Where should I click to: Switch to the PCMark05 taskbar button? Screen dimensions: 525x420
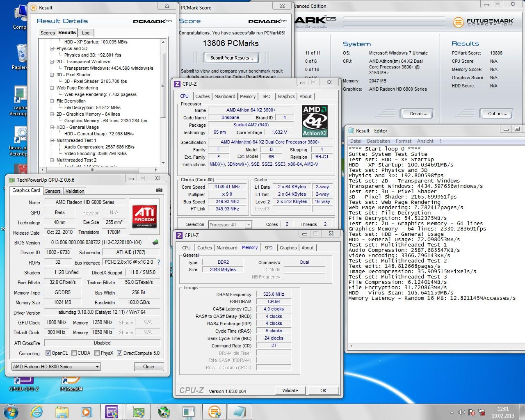[x=214, y=411]
